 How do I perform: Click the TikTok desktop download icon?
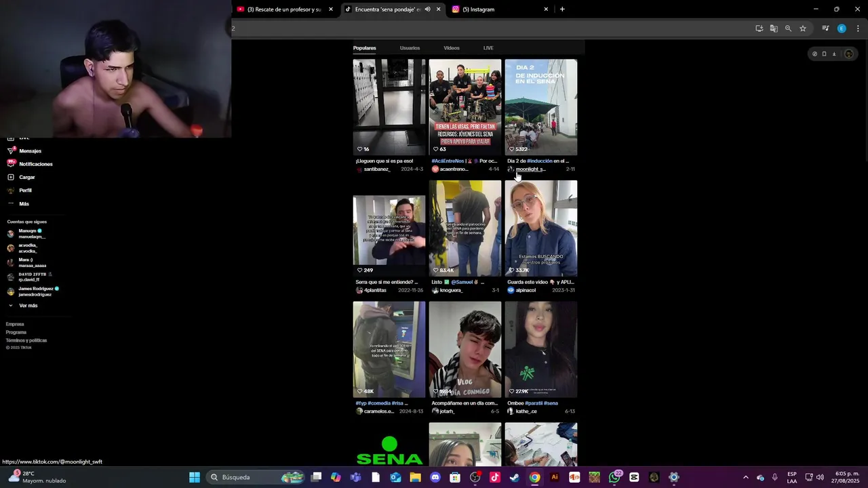(834, 54)
